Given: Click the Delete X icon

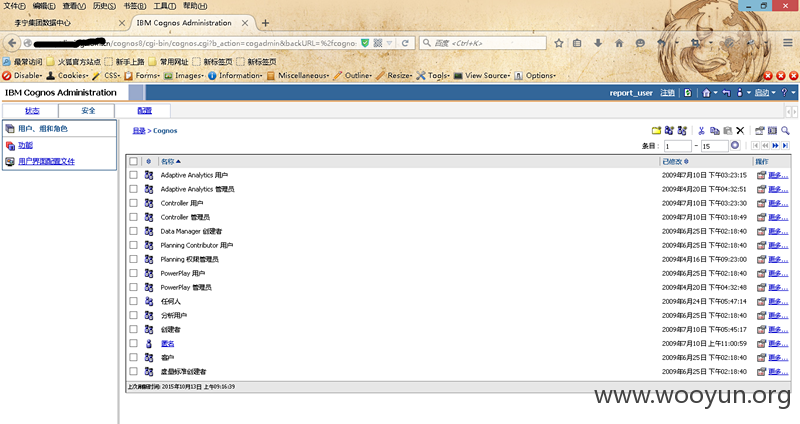Looking at the screenshot, I should tap(740, 131).
